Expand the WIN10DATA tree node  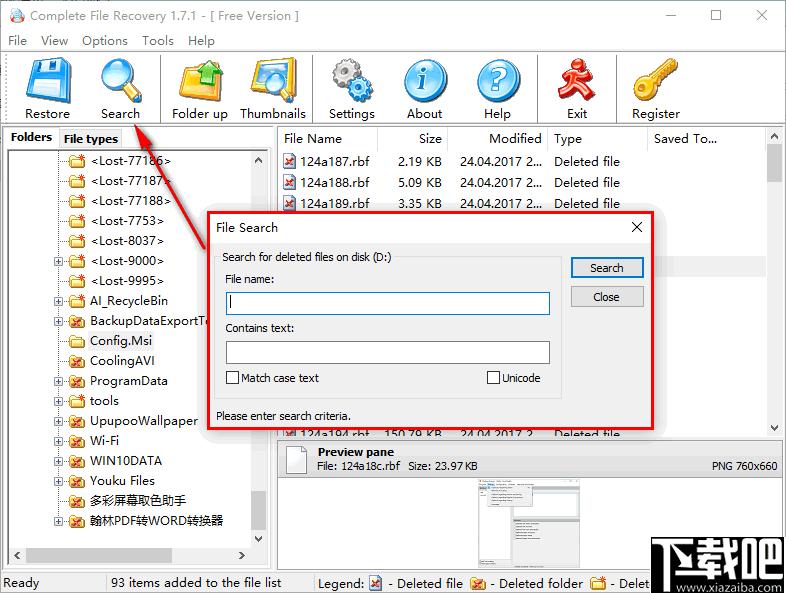pos(59,462)
